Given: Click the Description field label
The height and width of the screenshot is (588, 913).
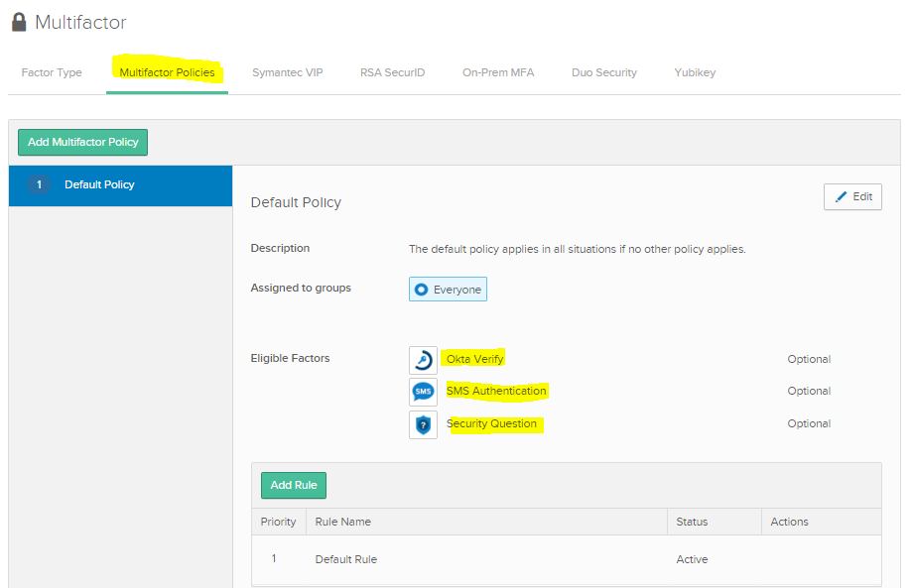Looking at the screenshot, I should click(x=280, y=248).
